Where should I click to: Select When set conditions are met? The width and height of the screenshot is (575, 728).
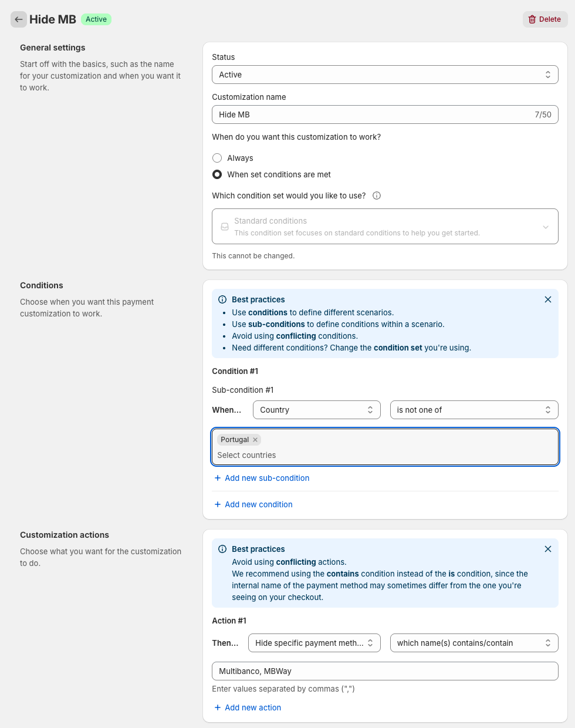click(x=217, y=174)
